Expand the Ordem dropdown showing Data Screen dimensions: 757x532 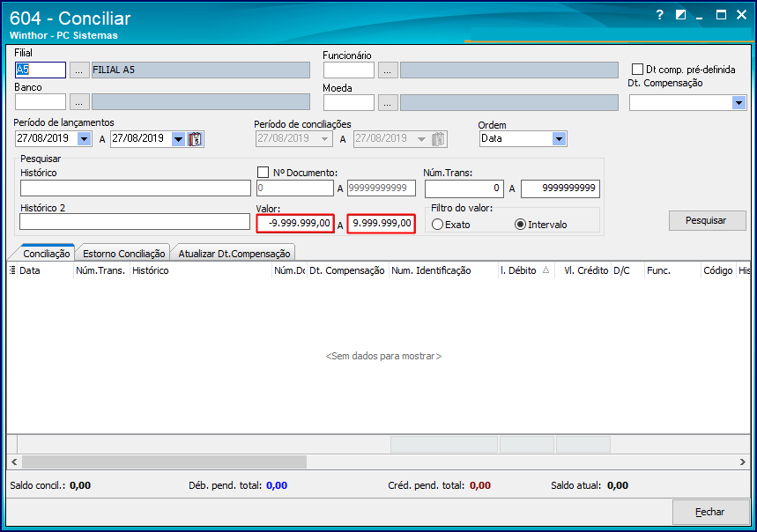pos(559,139)
